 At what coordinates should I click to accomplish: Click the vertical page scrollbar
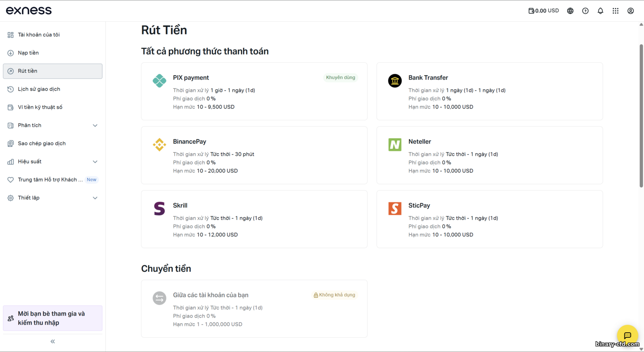coord(641,116)
